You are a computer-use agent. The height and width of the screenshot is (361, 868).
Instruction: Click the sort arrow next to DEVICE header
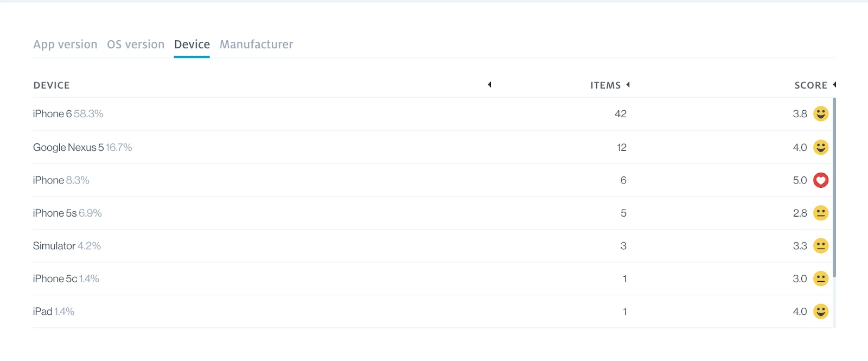tap(490, 85)
